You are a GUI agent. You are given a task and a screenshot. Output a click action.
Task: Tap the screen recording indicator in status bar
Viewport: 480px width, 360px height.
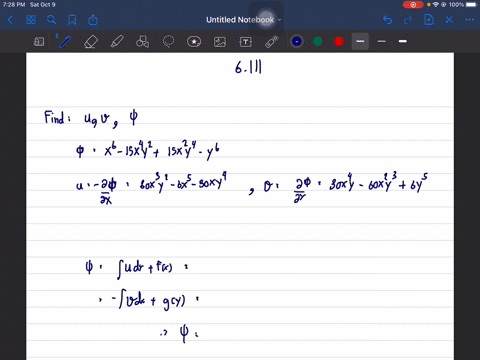413,5
